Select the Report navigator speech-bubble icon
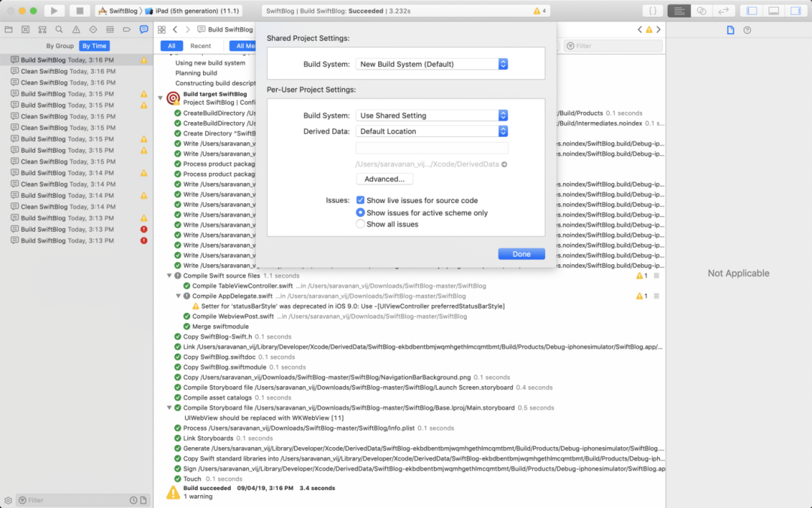The image size is (812, 508). click(x=144, y=29)
